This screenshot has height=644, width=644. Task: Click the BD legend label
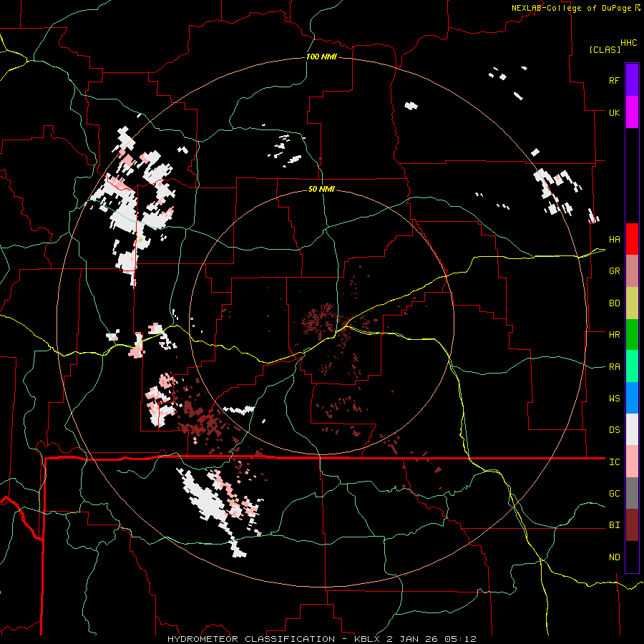click(614, 303)
